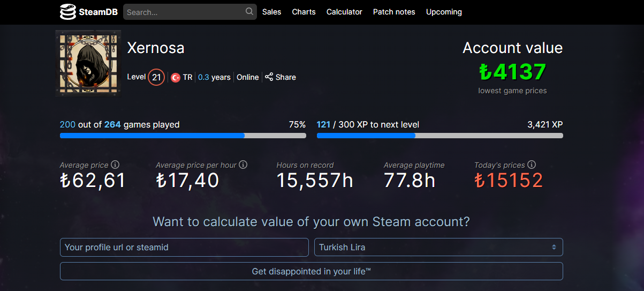The width and height of the screenshot is (644, 291).
Task: Open the Turkish Lira currency dropdown
Action: point(438,248)
